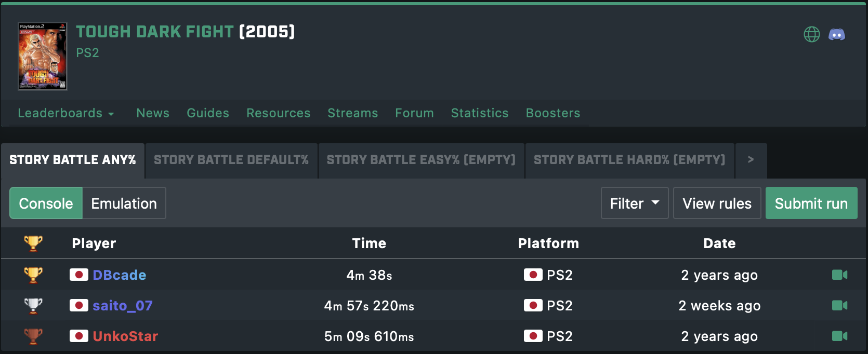Image resolution: width=868 pixels, height=354 pixels.
Task: Open the DBcade player profile link
Action: point(119,275)
